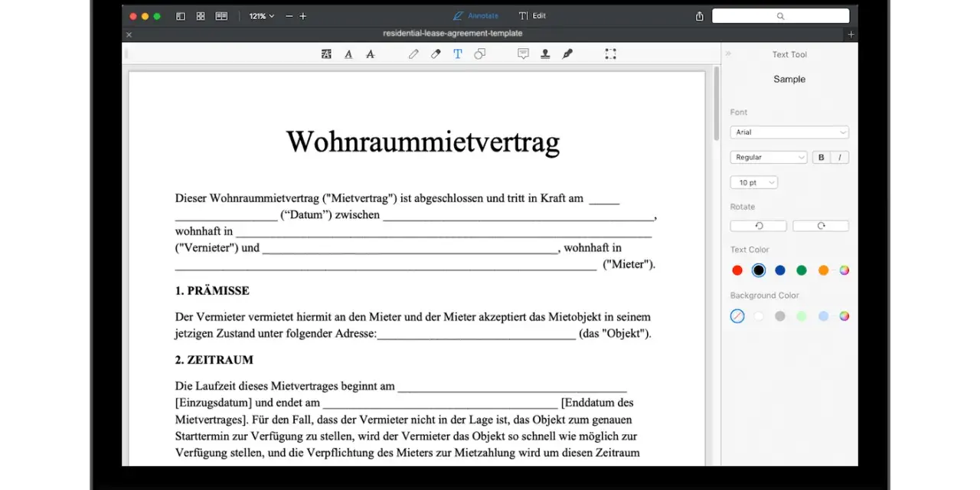
Task: Click the green fullscreen window button
Action: tap(157, 16)
